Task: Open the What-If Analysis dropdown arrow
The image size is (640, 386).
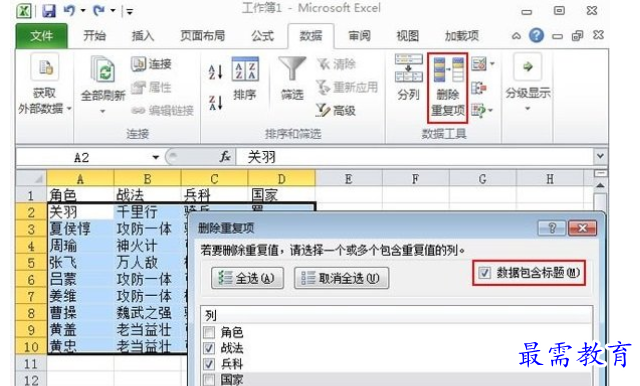Action: coord(491,110)
